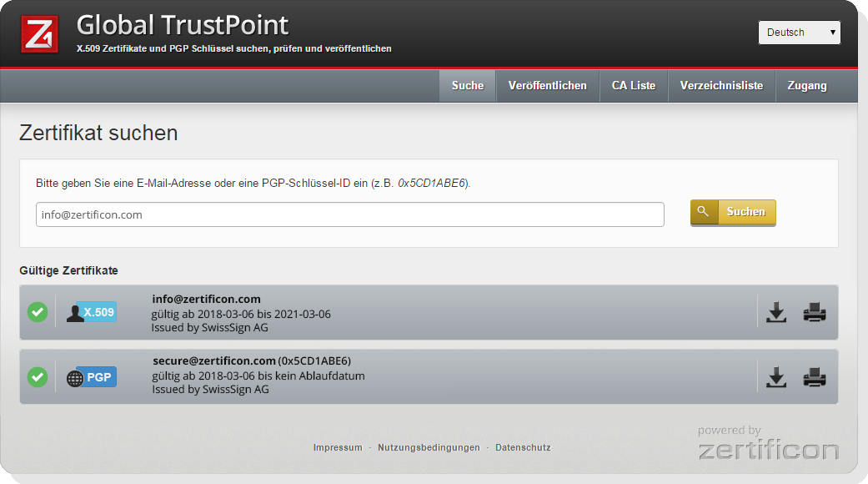Click the Global TrustPoint title
Viewport: 868px width, 484px height.
pyautogui.click(x=183, y=25)
